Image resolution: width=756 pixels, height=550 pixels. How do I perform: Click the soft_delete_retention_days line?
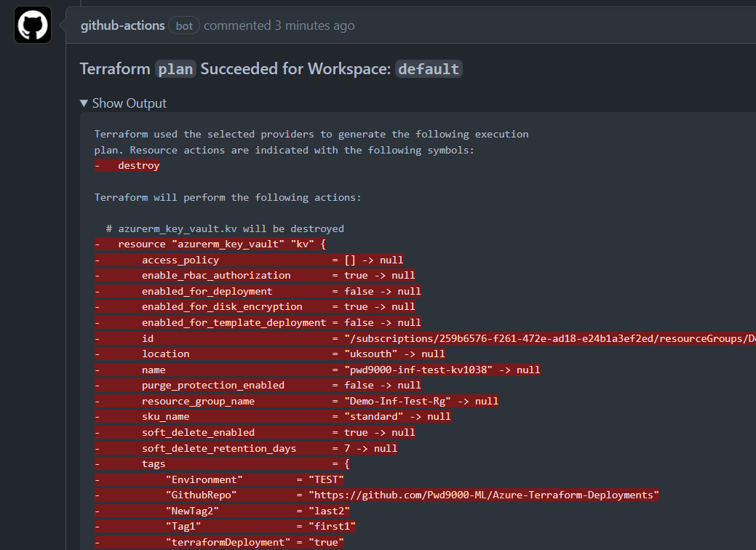pyautogui.click(x=246, y=448)
